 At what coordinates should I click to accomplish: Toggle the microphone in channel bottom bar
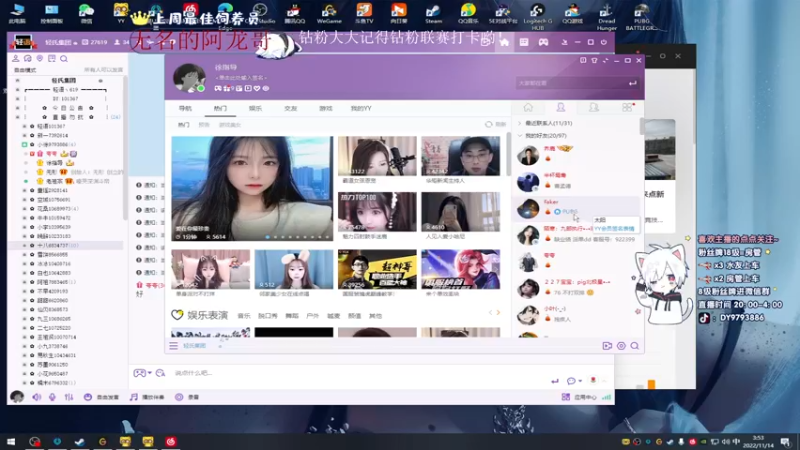pos(52,397)
